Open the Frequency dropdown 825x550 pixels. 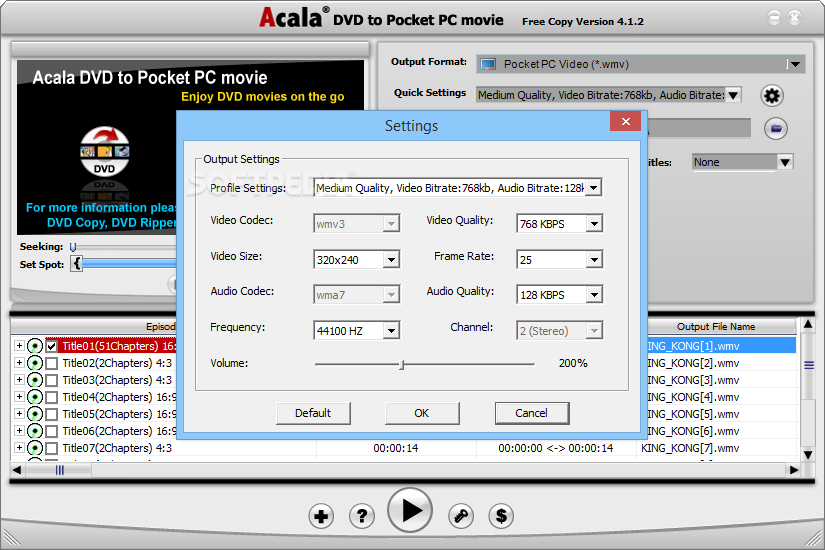coord(391,331)
